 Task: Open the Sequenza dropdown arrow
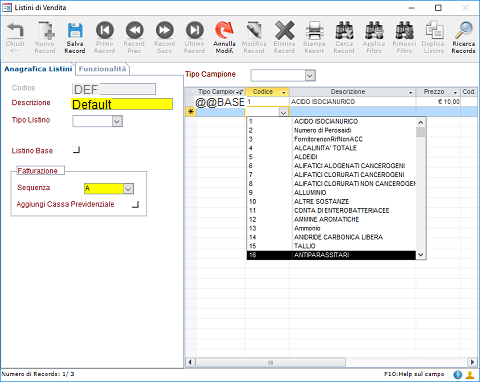[x=128, y=189]
